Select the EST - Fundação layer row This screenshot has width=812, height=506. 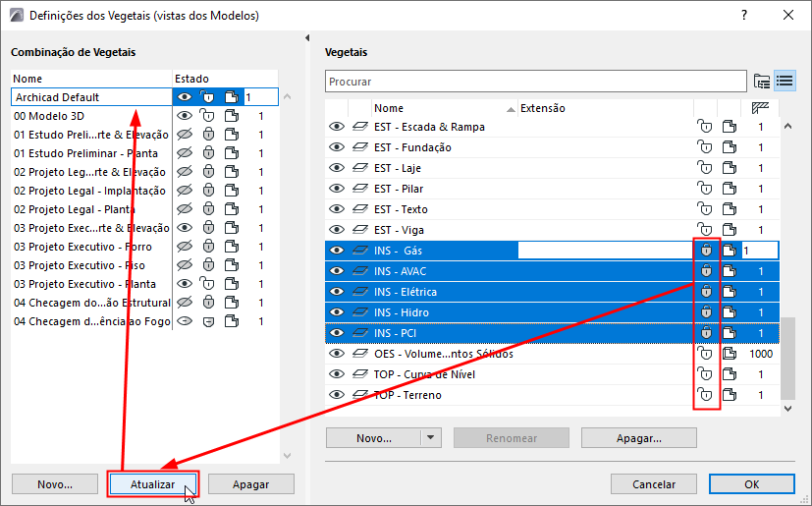(552, 147)
